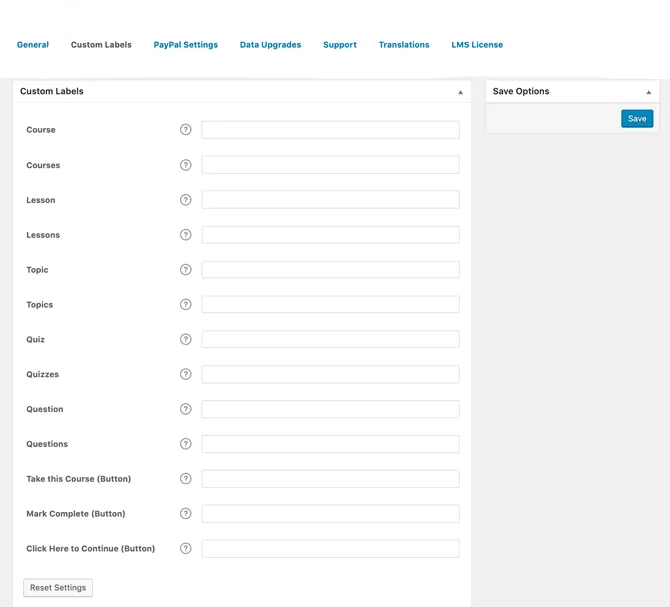Collapse the Save Options panel
This screenshot has width=670, height=607.
648,92
